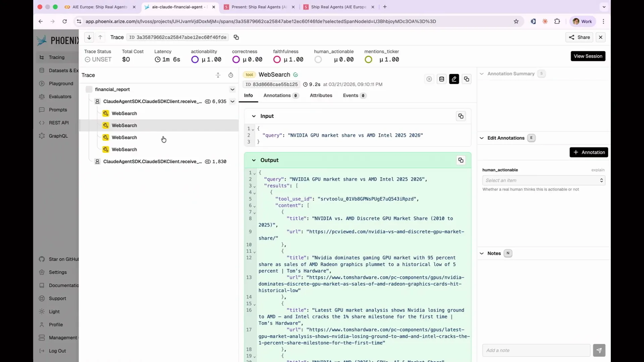Click the Share button
This screenshot has width=644, height=362.
579,37
